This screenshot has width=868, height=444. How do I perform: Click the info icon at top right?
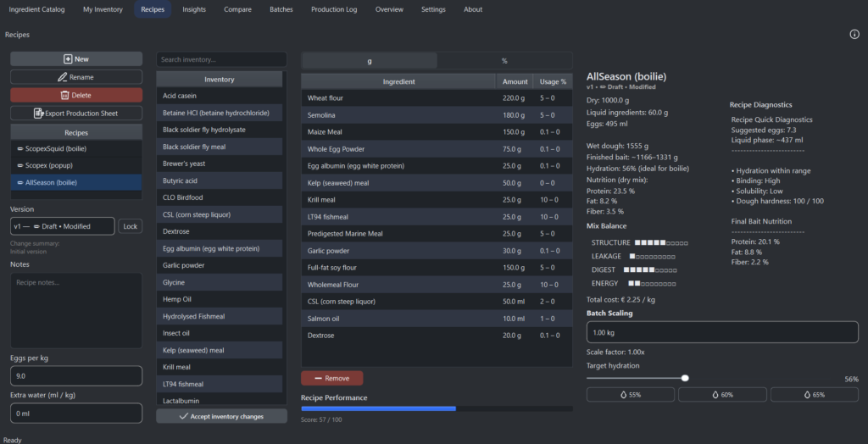point(854,35)
